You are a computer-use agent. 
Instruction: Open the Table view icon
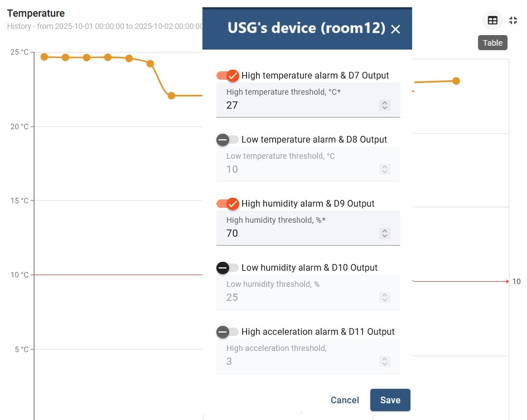[492, 20]
